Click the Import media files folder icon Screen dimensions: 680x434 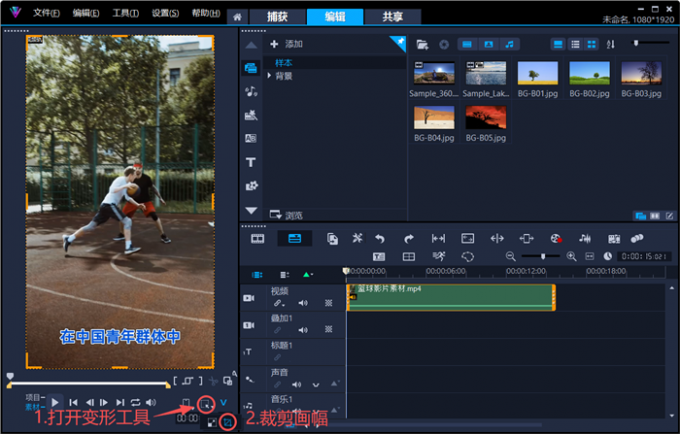422,44
